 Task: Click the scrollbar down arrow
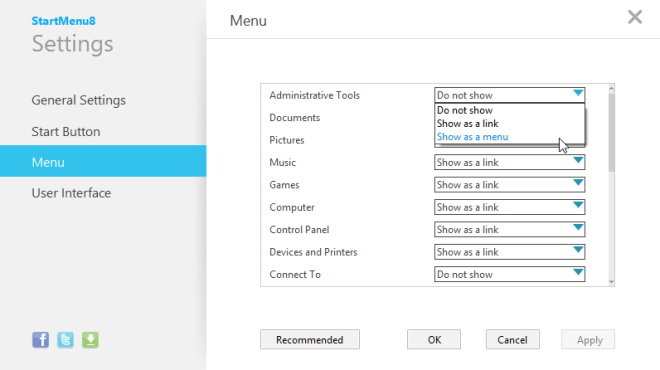point(611,282)
